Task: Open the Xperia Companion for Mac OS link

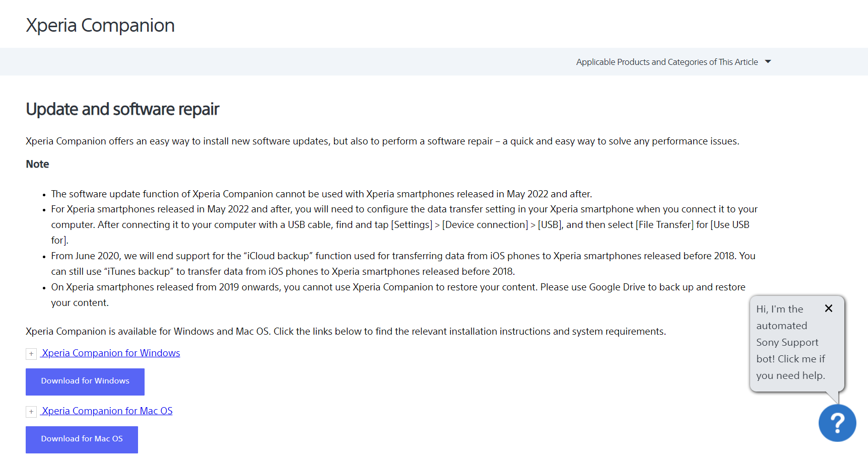Action: (x=107, y=411)
